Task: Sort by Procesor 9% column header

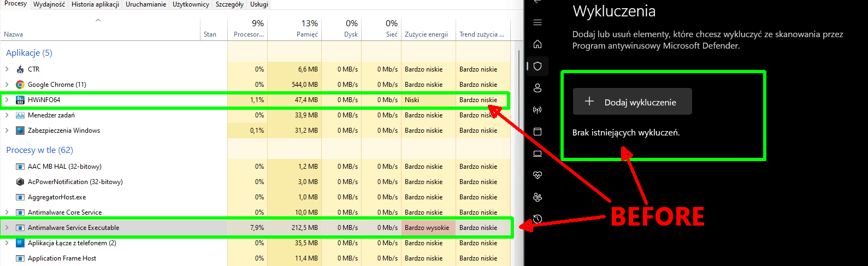Action: pos(247,28)
